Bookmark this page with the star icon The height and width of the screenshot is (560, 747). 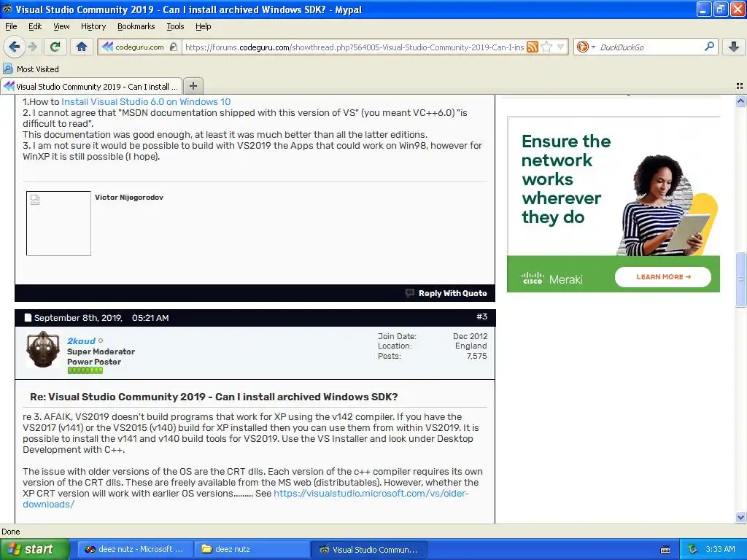point(547,47)
